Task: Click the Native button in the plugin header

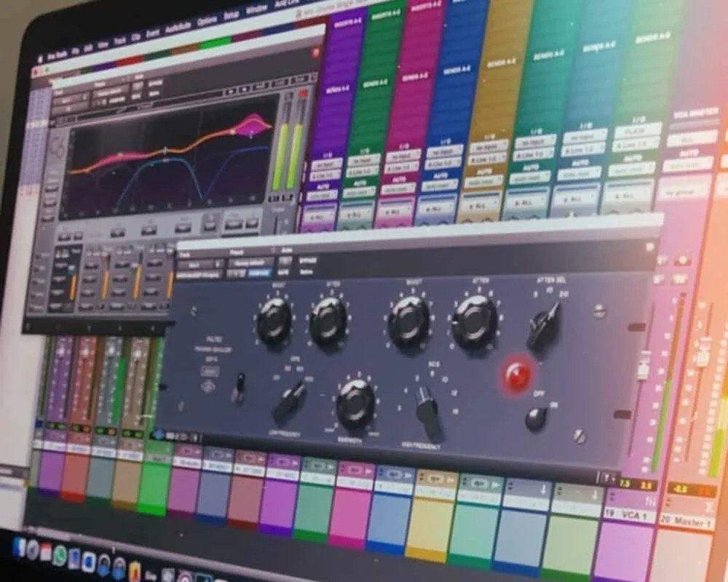Action: tap(307, 271)
